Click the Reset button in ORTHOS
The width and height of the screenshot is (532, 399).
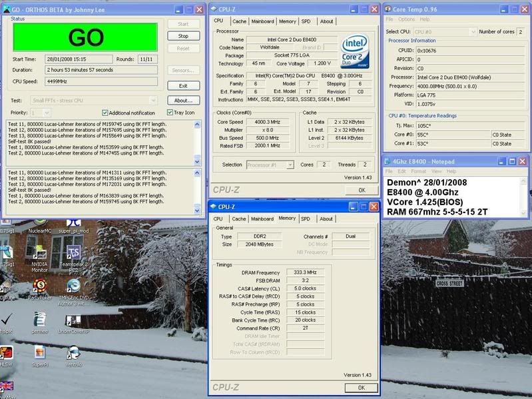[183, 49]
